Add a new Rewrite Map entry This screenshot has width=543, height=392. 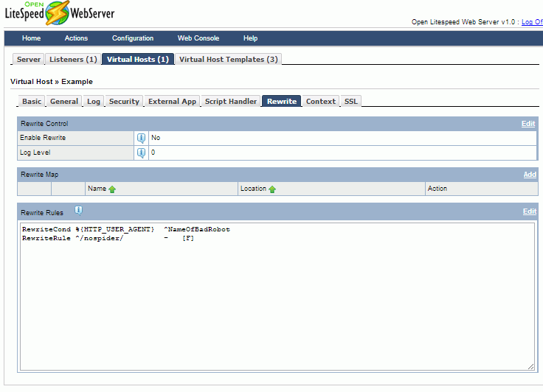[530, 175]
